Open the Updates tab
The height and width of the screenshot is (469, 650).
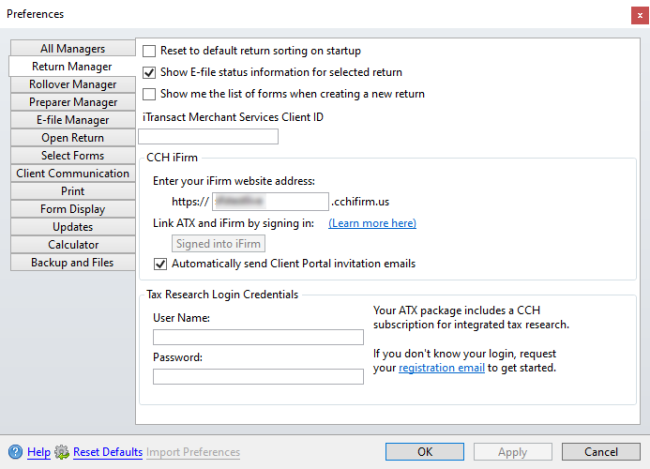(73, 227)
